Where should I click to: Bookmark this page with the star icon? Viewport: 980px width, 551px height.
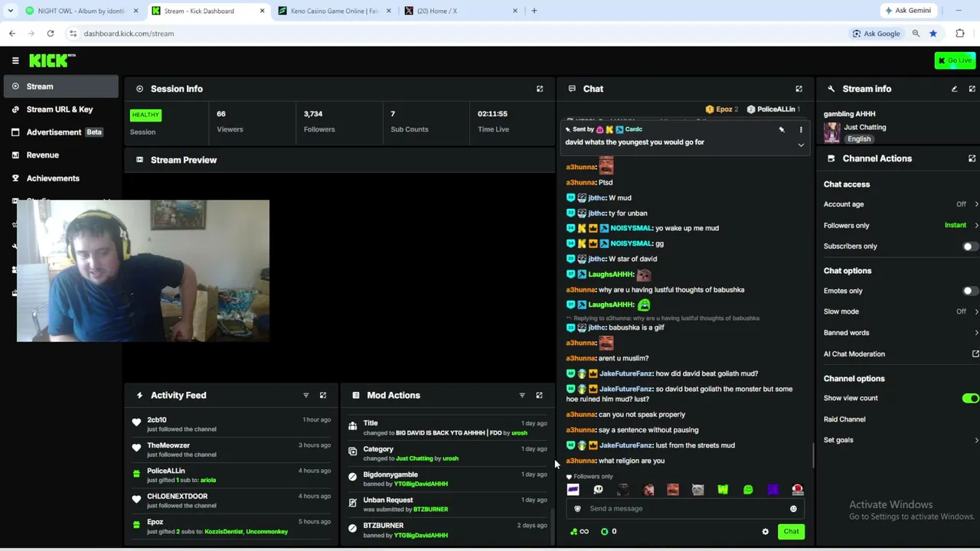pos(933,34)
